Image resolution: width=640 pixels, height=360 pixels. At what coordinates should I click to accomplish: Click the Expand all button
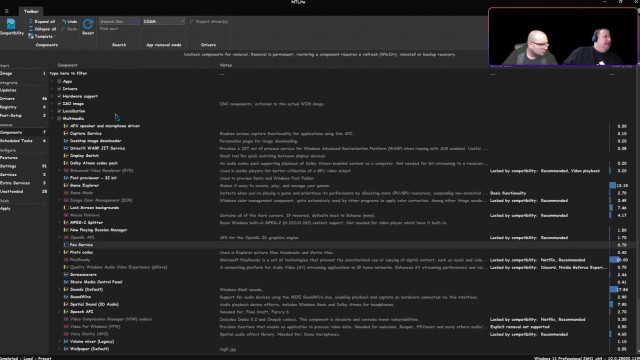tap(42, 21)
